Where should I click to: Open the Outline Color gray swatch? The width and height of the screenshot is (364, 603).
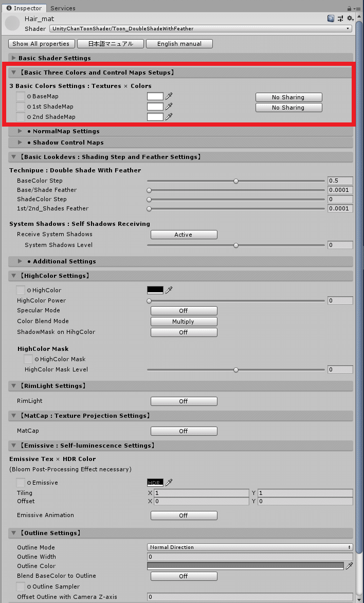[245, 566]
